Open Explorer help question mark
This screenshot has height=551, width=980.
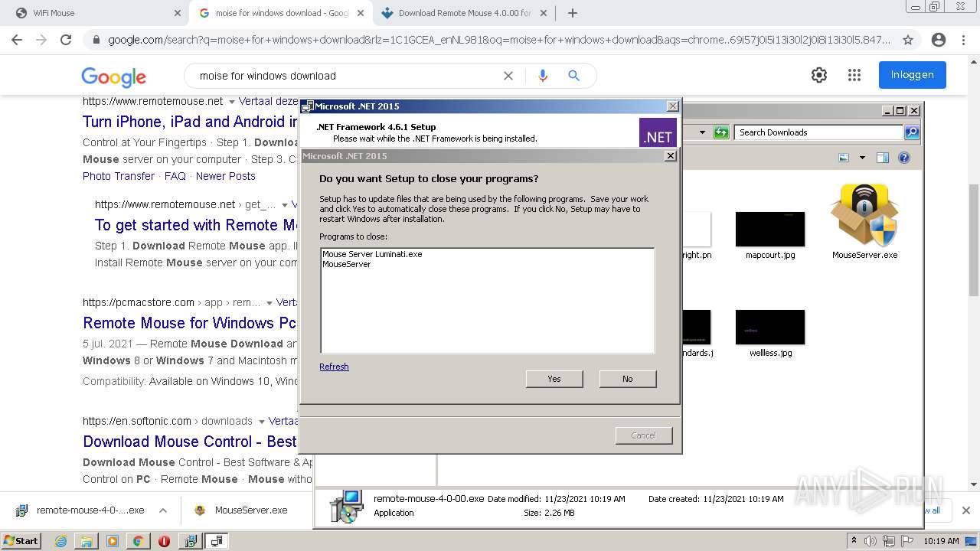tap(904, 158)
